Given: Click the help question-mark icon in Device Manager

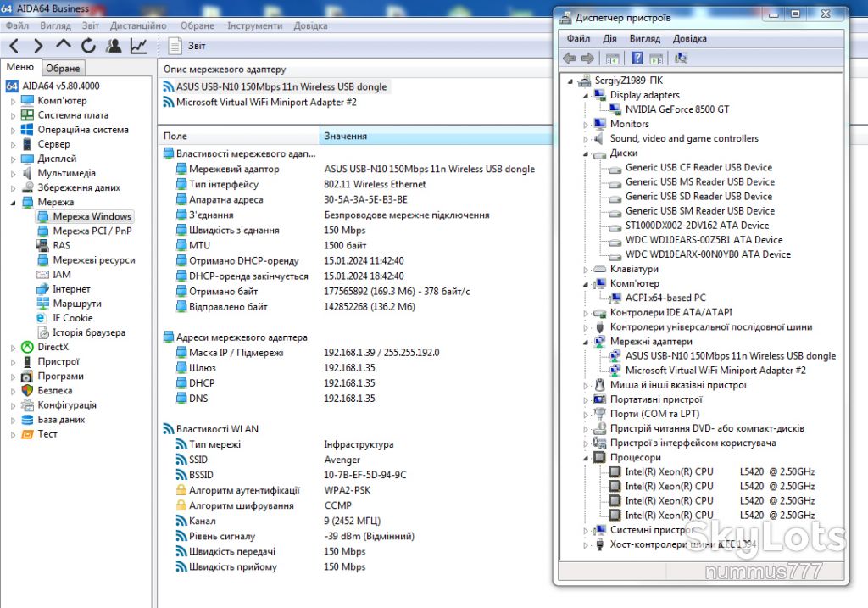Looking at the screenshot, I should pos(637,59).
